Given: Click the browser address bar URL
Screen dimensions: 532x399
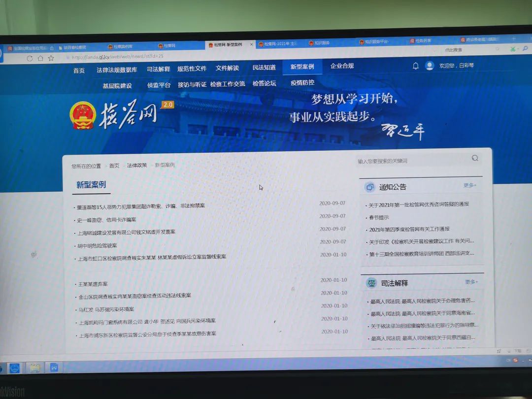Looking at the screenshot, I should pyautogui.click(x=117, y=57).
